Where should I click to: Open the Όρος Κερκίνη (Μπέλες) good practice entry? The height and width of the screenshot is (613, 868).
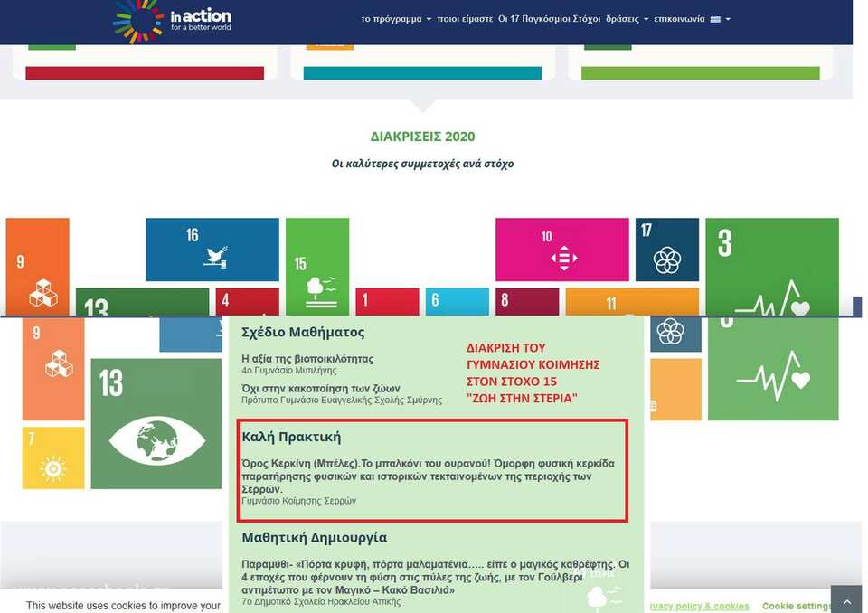(x=428, y=476)
